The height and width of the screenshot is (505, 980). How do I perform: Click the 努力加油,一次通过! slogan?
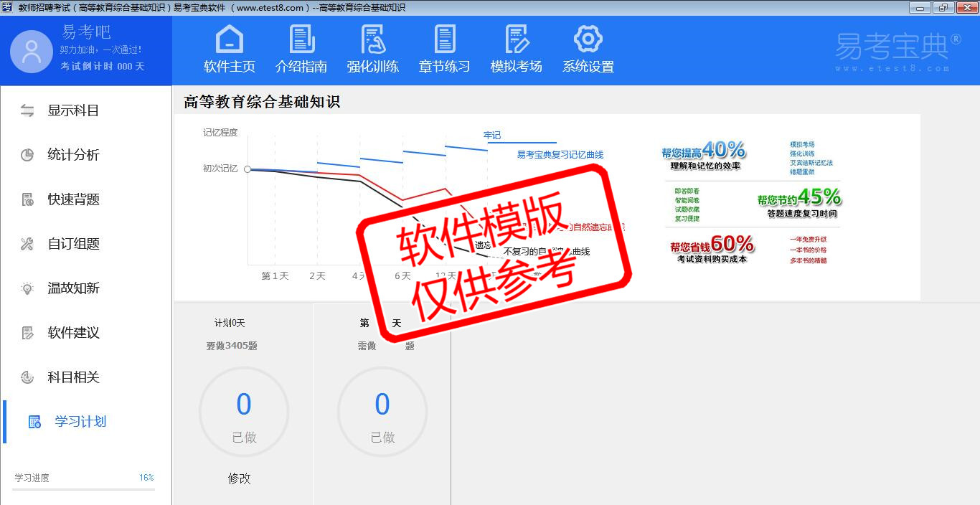pos(100,50)
